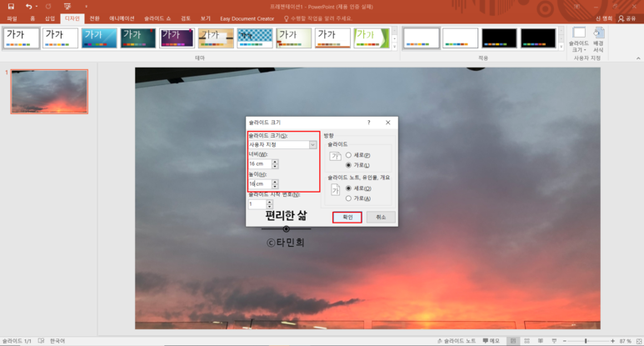Viewport: 644px width, 346px height.
Task: Click the 높이 height input field
Action: pyautogui.click(x=260, y=183)
